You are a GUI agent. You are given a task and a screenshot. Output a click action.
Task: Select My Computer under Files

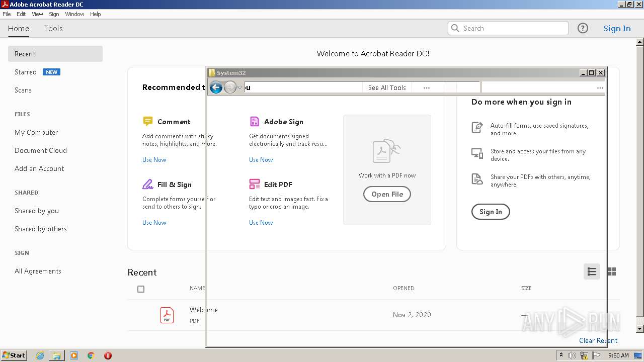[x=36, y=132]
